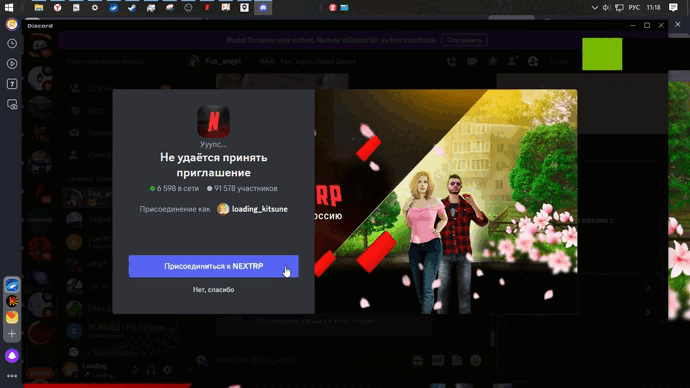The image size is (690, 388).
Task: Open the Друзья friends tab
Action: click(100, 88)
